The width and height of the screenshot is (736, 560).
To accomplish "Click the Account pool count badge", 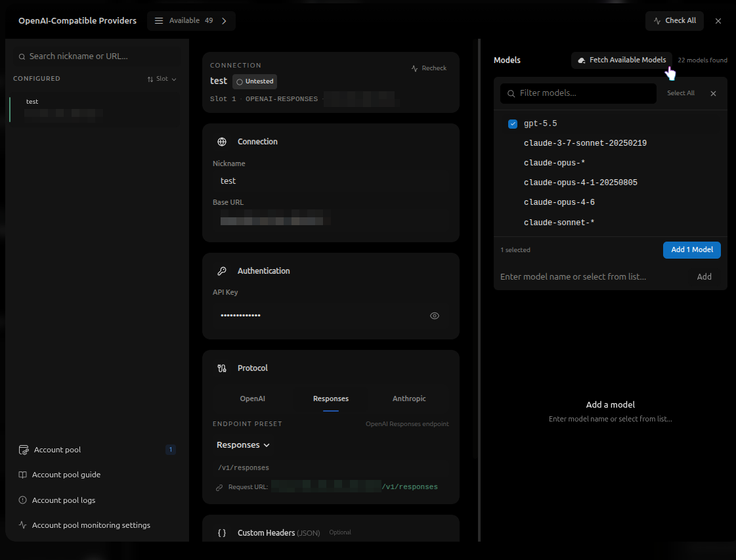I will point(171,450).
